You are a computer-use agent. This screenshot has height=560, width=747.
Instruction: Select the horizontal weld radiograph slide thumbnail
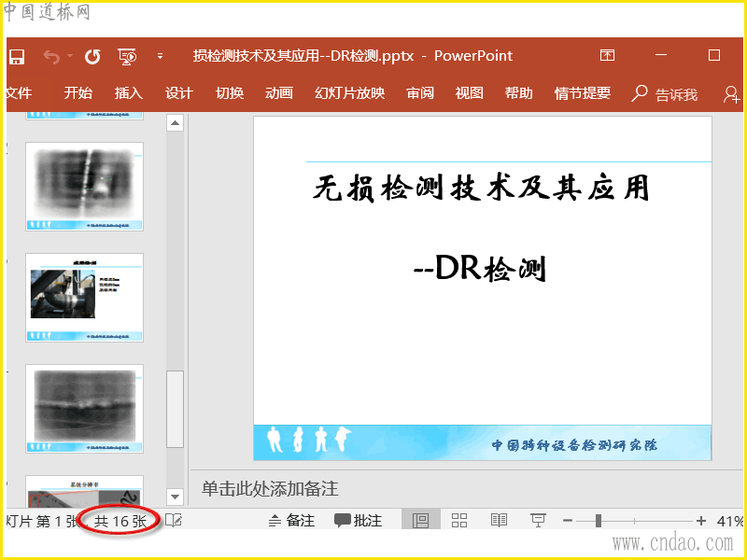84,409
